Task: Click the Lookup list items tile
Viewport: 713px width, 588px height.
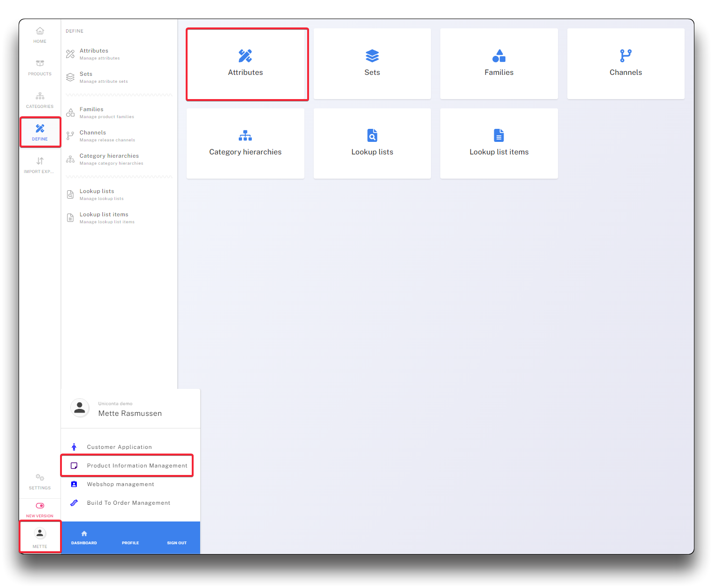Action: coord(499,143)
